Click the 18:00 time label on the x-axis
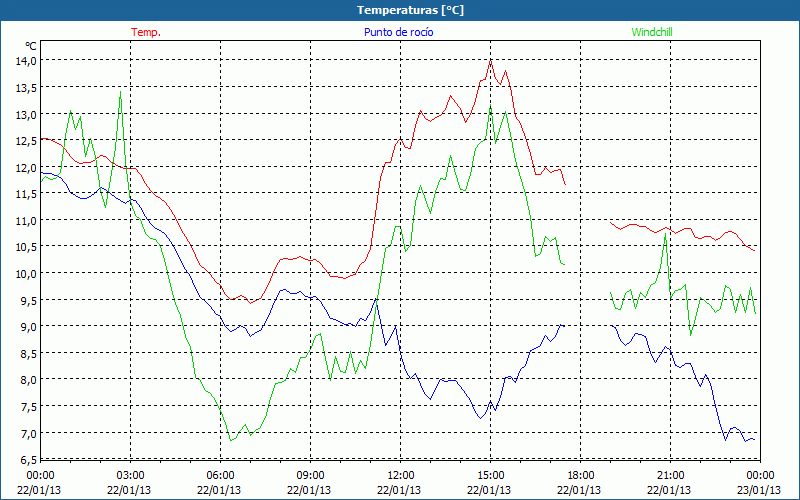800x500 pixels. tap(581, 476)
